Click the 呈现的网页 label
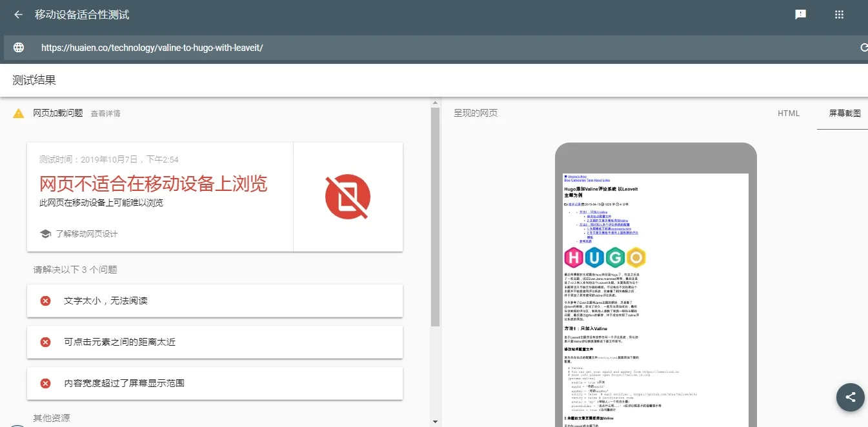This screenshot has width=868, height=427. (476, 113)
